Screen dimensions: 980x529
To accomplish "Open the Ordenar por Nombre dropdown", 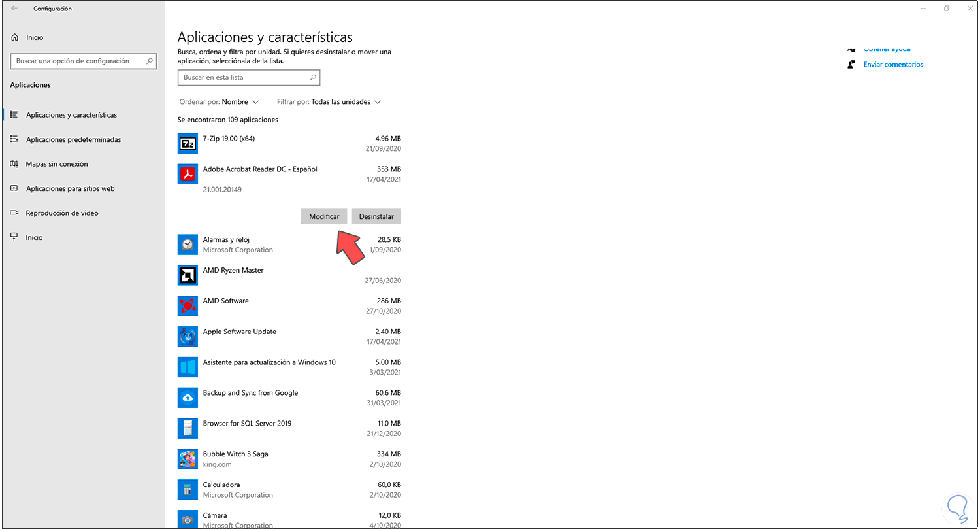I will point(219,102).
